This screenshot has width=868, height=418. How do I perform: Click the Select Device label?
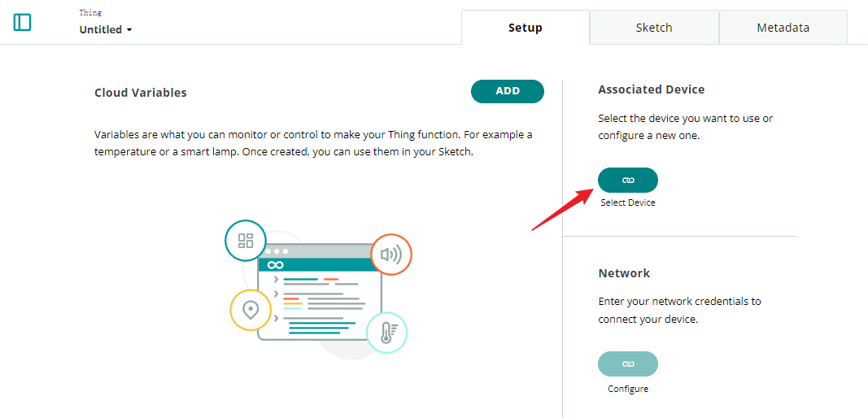[628, 202]
